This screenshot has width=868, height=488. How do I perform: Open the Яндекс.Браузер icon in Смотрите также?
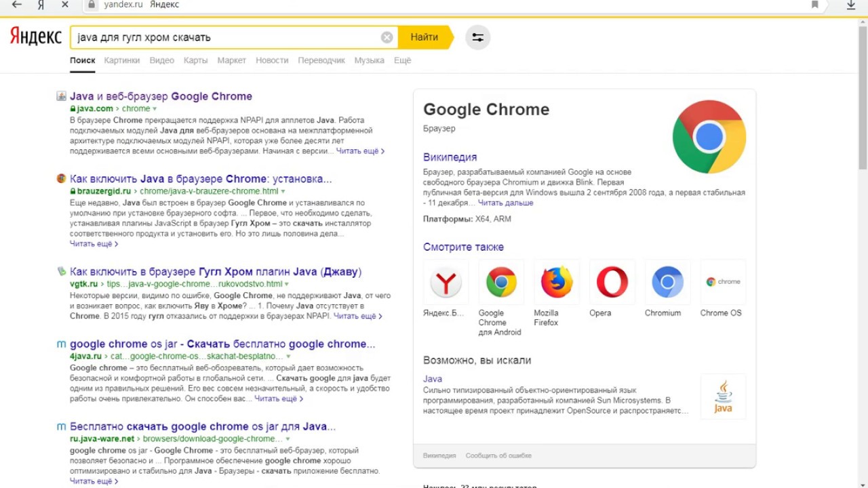coord(446,282)
